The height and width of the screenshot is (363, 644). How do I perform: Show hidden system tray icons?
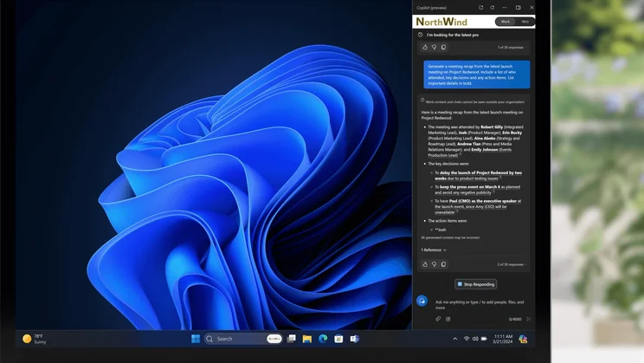[x=454, y=339]
